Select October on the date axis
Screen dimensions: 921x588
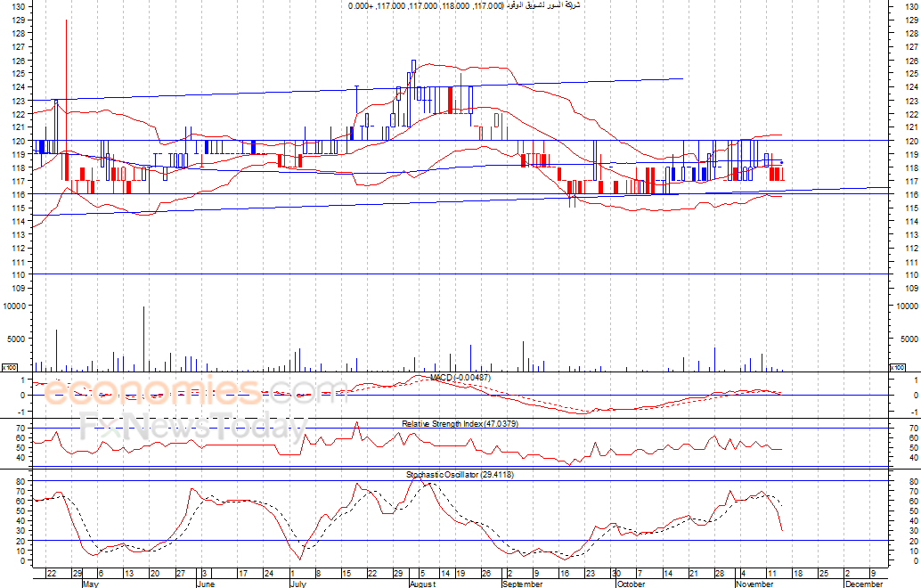pyautogui.click(x=631, y=584)
